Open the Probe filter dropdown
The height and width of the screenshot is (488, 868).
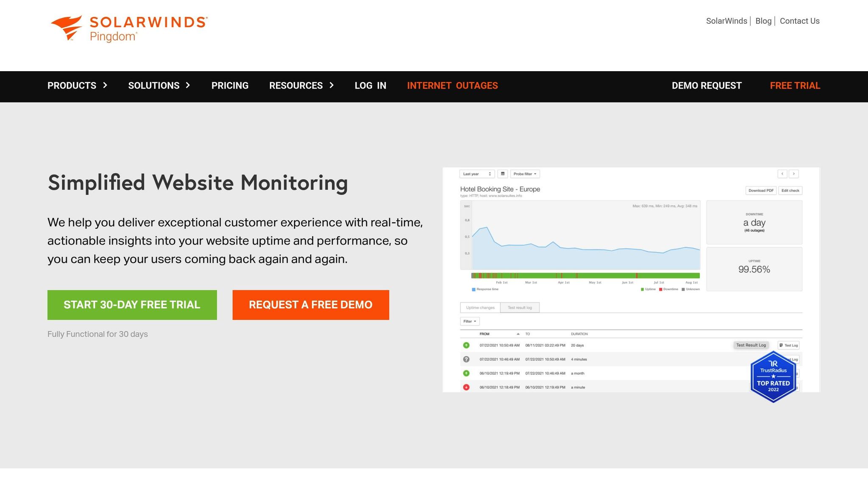(x=525, y=174)
